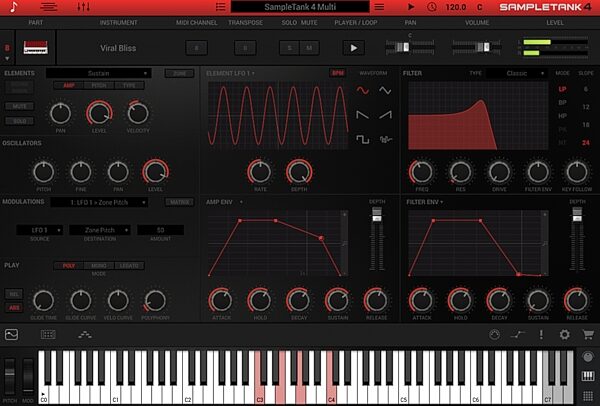Screen dimensions: 600x406
Task: Choose the 12 filter slope
Action: pyautogui.click(x=585, y=107)
